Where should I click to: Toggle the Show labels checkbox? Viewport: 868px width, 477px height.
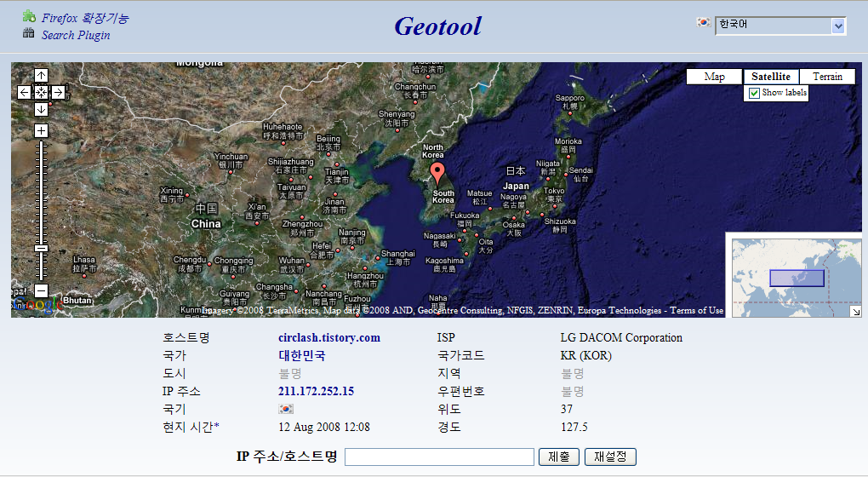tap(754, 93)
